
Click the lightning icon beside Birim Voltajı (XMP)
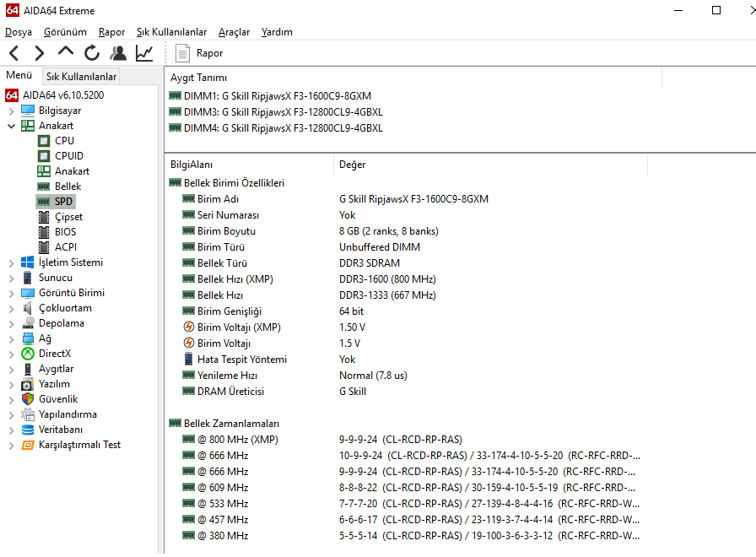(x=188, y=327)
